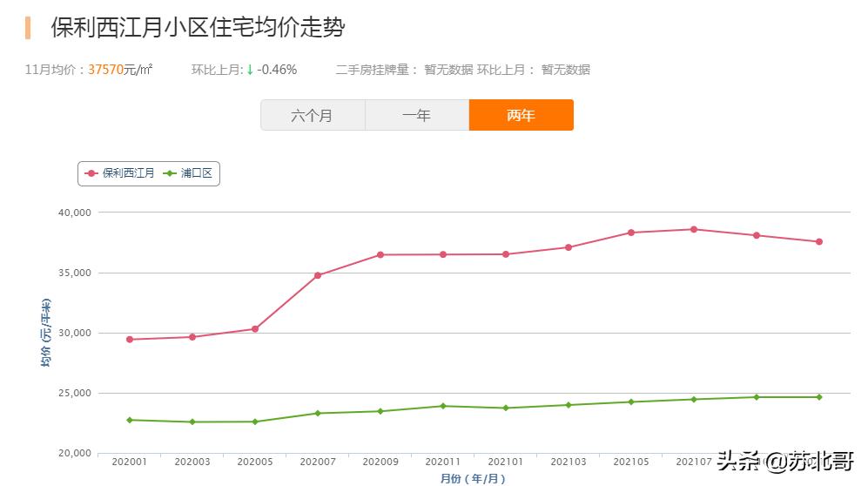Switch to the 一年 tab
The image size is (868, 486).
pyautogui.click(x=417, y=115)
